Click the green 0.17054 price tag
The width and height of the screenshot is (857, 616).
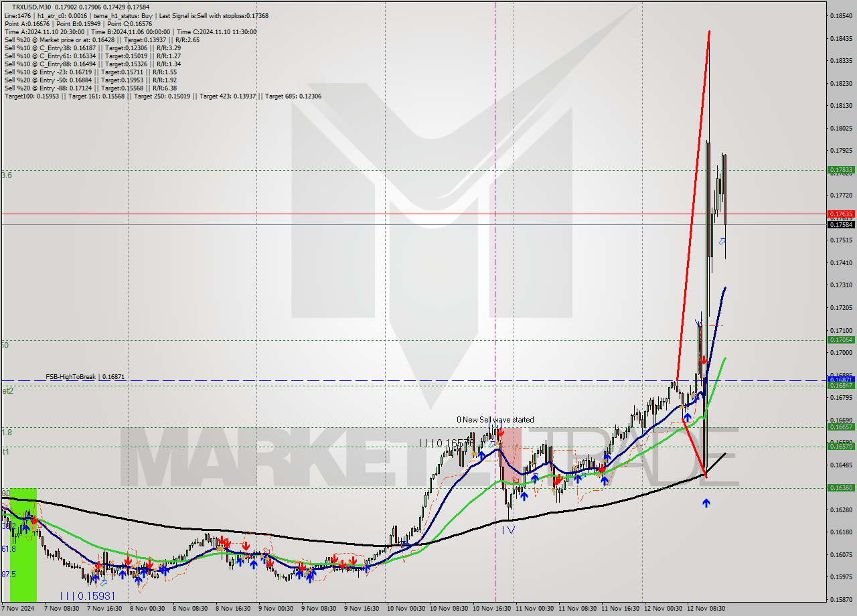842,339
